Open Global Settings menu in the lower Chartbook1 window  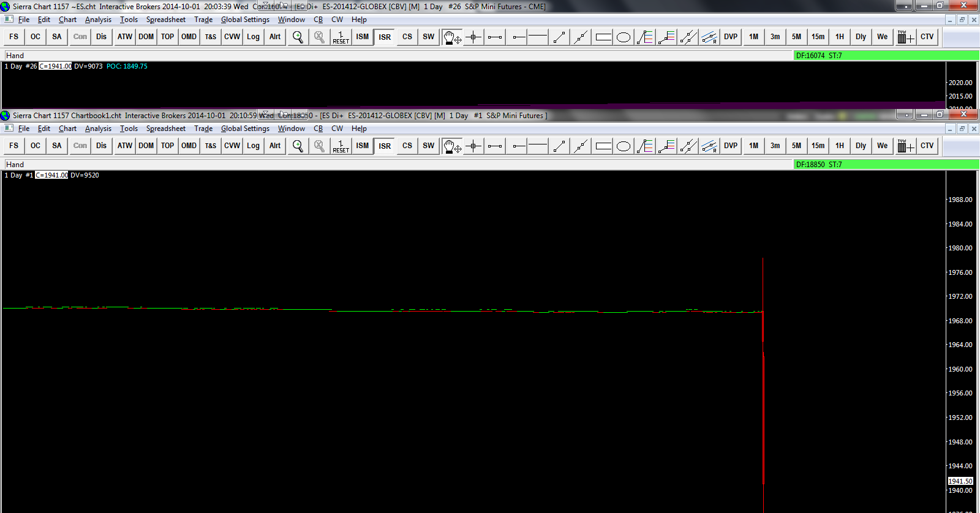click(x=245, y=129)
